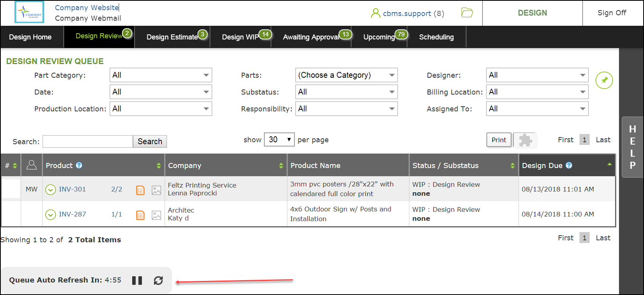Click the 08/14/2018 11:00 AM due date
Viewport: 644px width, 295px height.
click(x=558, y=214)
